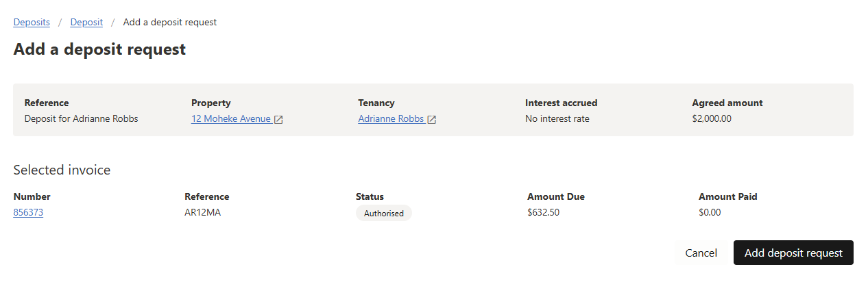Viewport: 868px width, 282px height.
Task: Click the Amount Paid value $0.00
Action: tap(710, 213)
